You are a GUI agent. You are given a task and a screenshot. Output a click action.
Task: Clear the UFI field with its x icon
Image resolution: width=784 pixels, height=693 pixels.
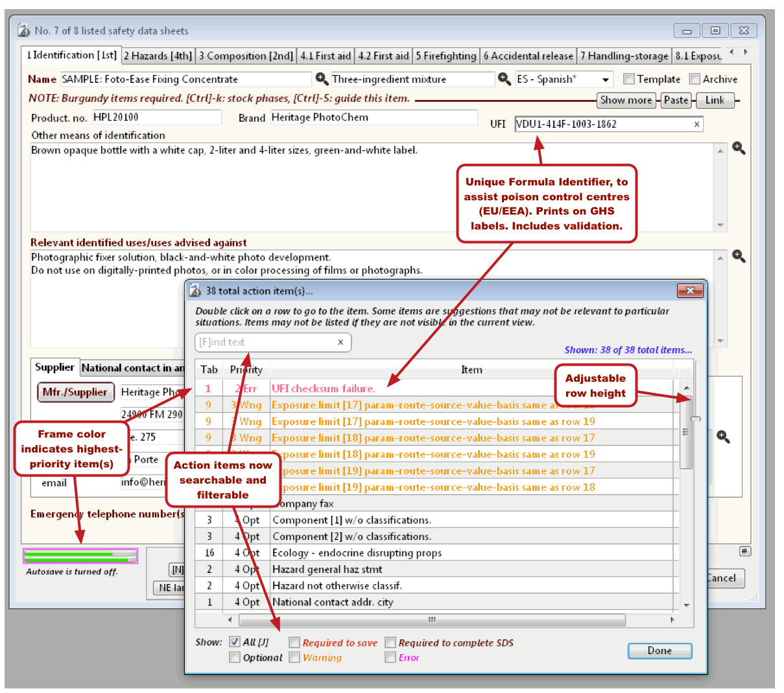click(696, 124)
